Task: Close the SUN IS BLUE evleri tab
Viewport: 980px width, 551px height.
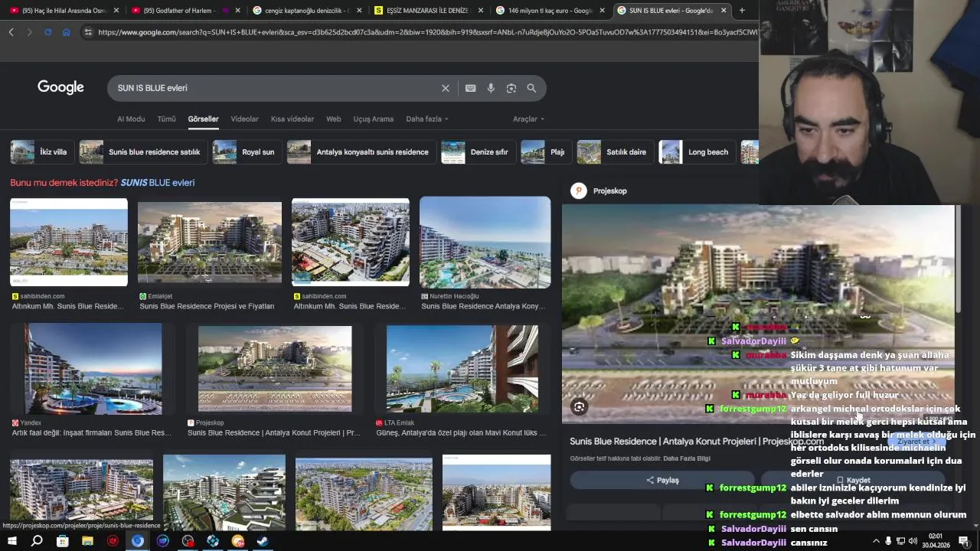Action: (x=724, y=11)
